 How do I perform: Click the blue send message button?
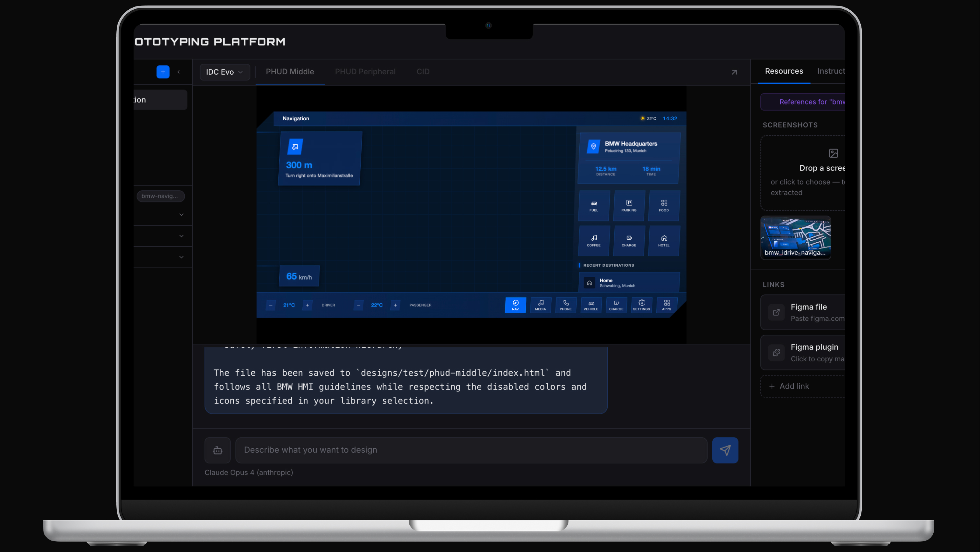click(x=725, y=450)
